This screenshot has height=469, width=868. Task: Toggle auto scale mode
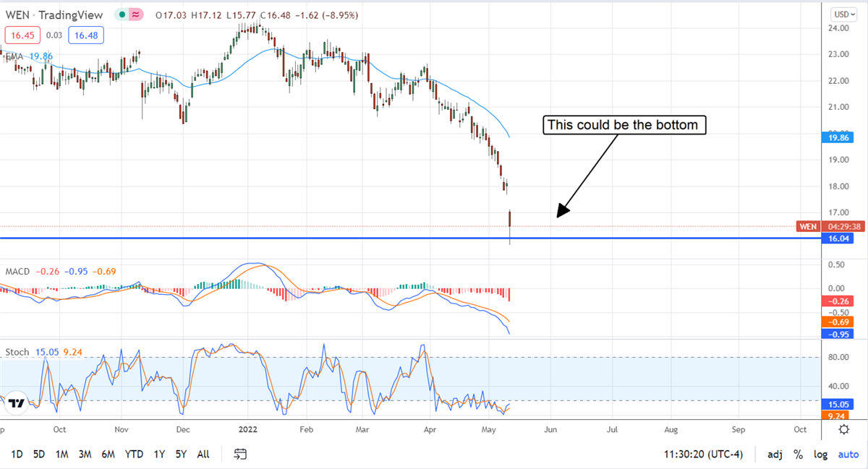click(848, 455)
